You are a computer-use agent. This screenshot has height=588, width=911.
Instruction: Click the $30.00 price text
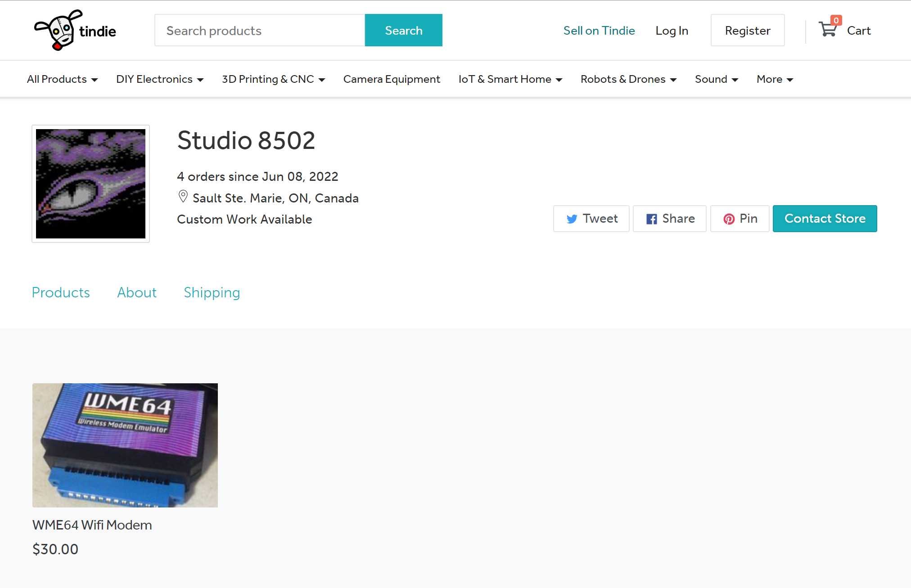(x=55, y=549)
